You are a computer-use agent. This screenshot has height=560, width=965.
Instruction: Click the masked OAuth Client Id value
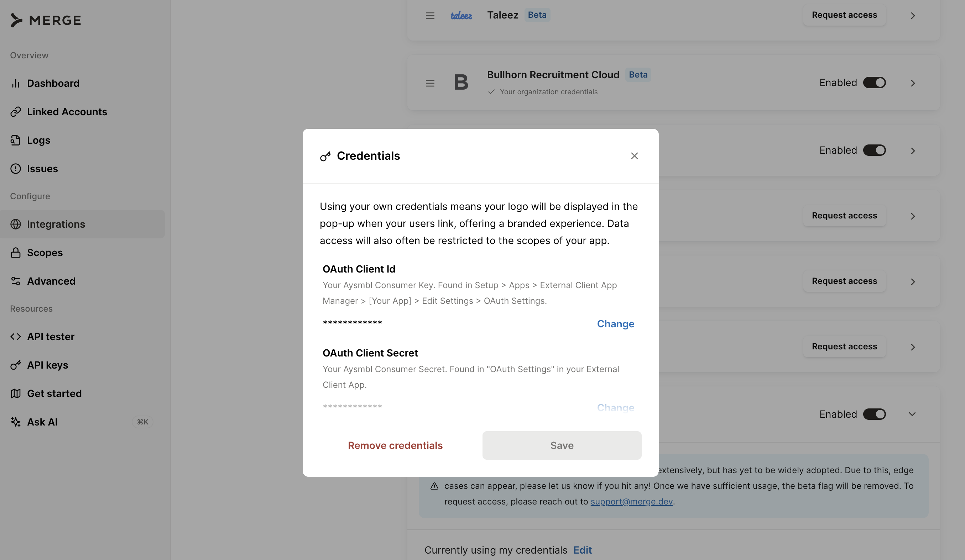click(x=352, y=323)
